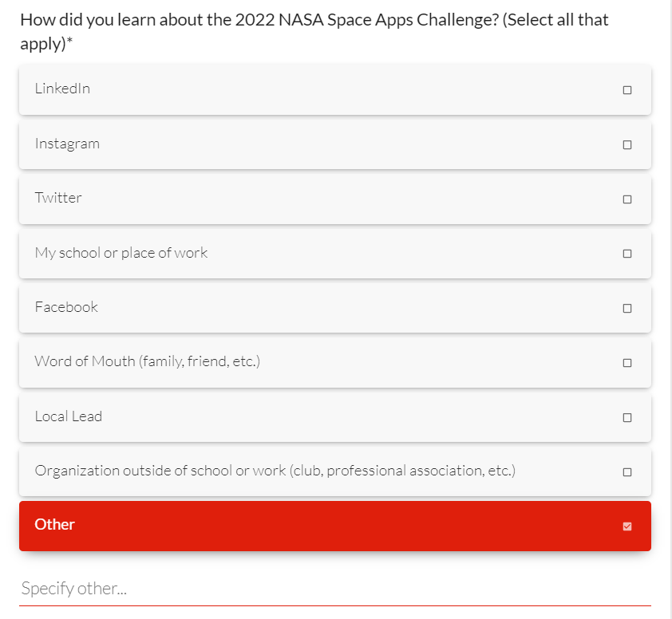Screen dimensions: 672x619
Task: Tick the LinkedIn checkbox
Action: pos(627,90)
